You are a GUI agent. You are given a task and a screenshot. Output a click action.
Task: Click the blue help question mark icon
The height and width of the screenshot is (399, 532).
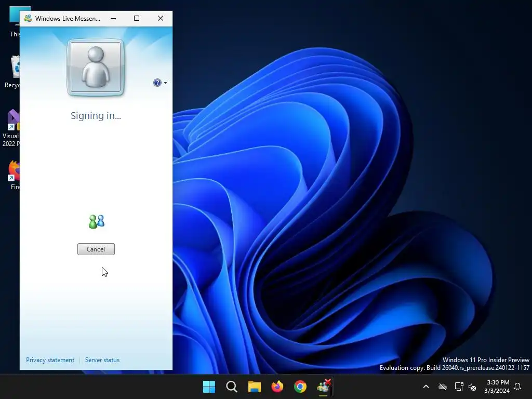(157, 83)
